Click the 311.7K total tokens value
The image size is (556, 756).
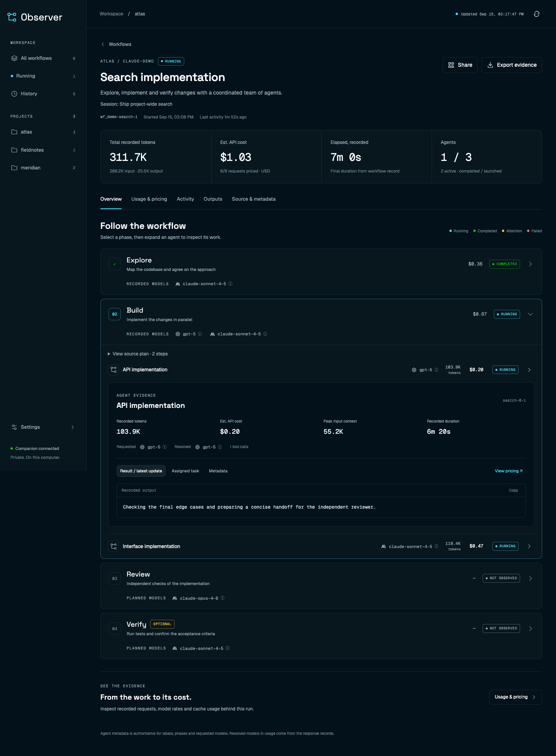(128, 157)
